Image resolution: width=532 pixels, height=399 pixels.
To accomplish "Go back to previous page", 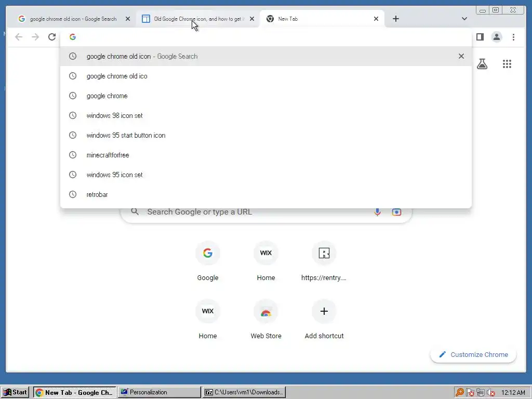I will click(x=19, y=37).
